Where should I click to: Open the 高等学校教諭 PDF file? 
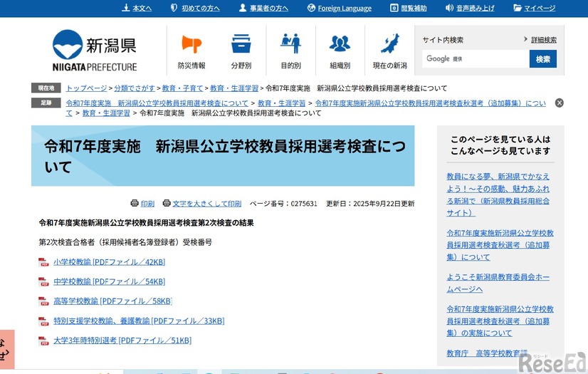tap(112, 301)
